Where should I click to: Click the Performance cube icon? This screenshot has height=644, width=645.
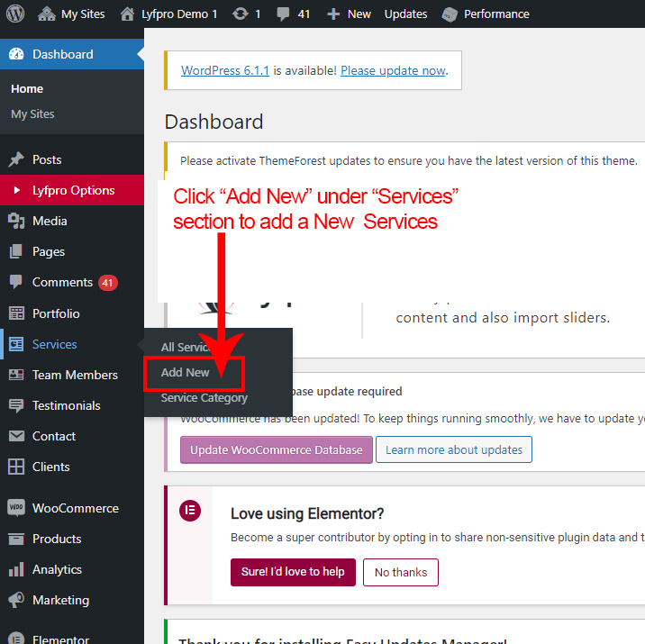click(449, 14)
